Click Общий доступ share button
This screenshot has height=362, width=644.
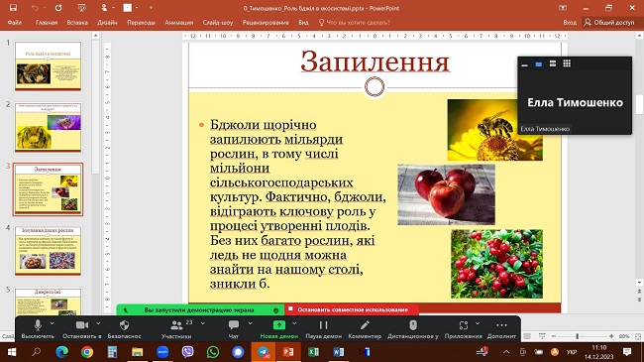[609, 22]
